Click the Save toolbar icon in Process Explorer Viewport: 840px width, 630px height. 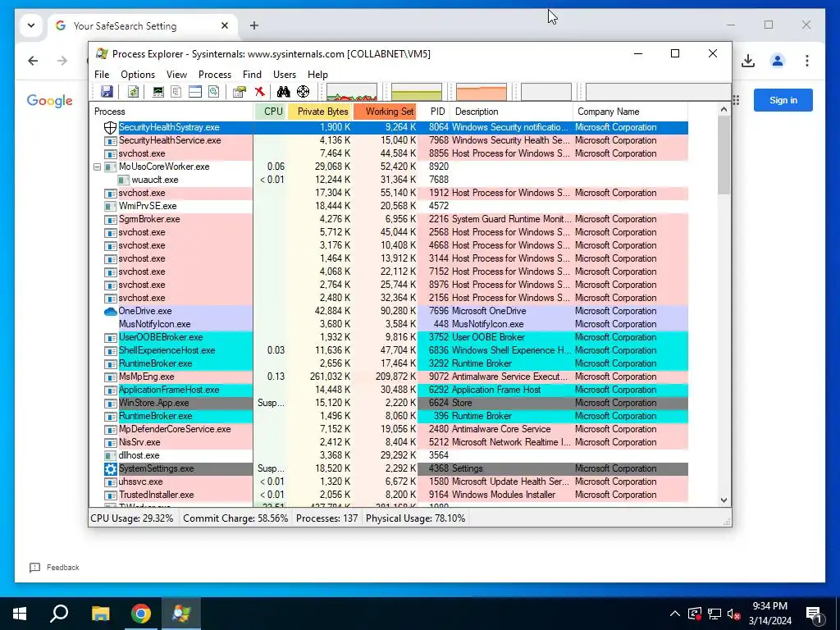[107, 92]
